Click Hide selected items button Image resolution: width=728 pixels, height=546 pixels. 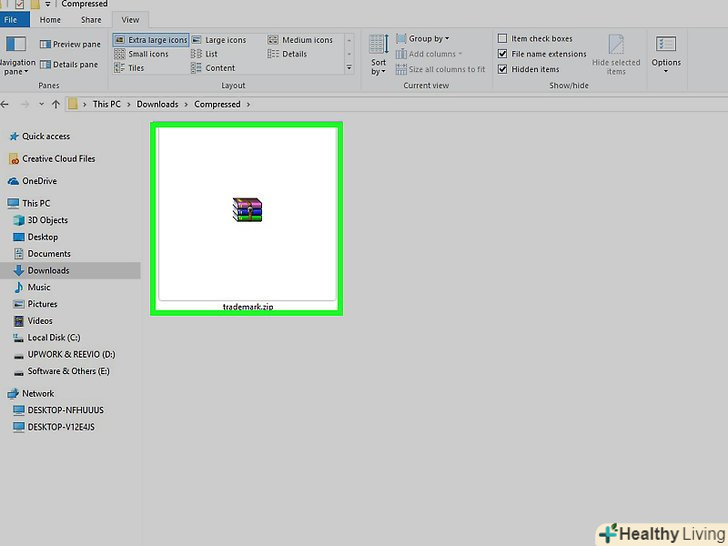(x=616, y=55)
